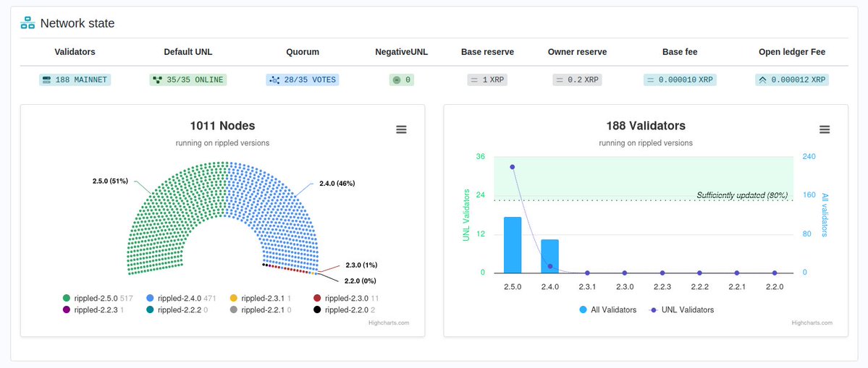Click the Network state hierarchy icon

coord(27,22)
